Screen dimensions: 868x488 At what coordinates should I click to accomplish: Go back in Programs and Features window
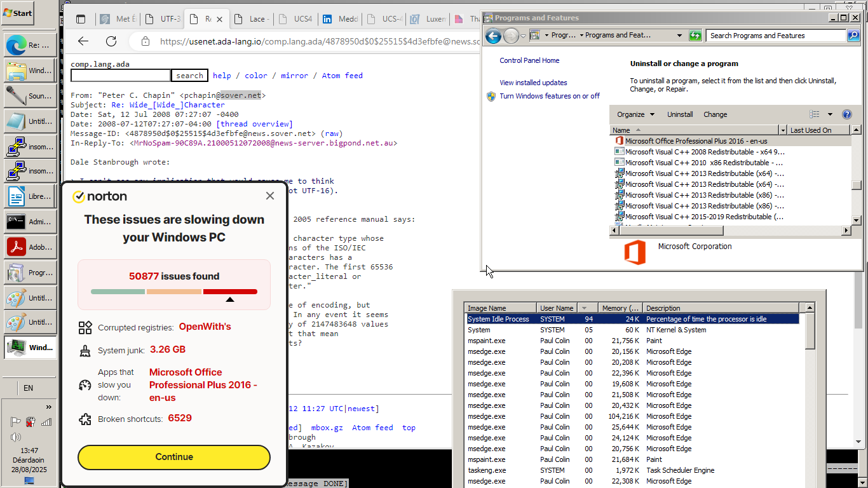click(494, 36)
